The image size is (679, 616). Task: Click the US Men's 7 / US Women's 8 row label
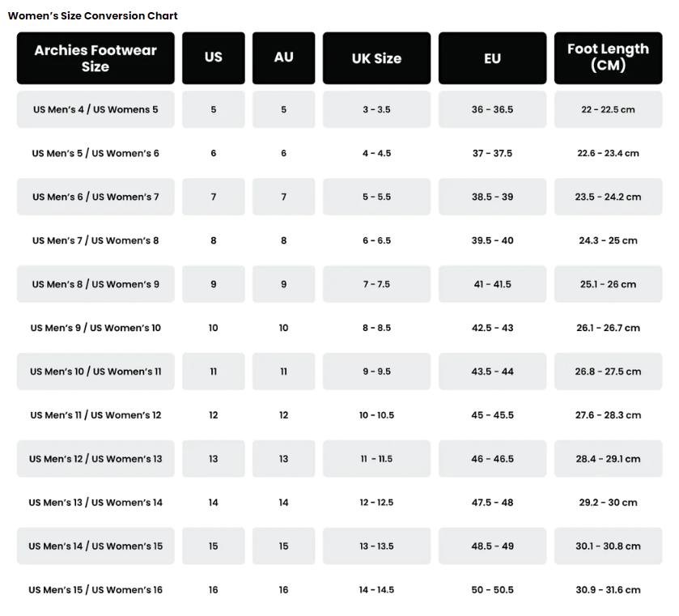(95, 240)
